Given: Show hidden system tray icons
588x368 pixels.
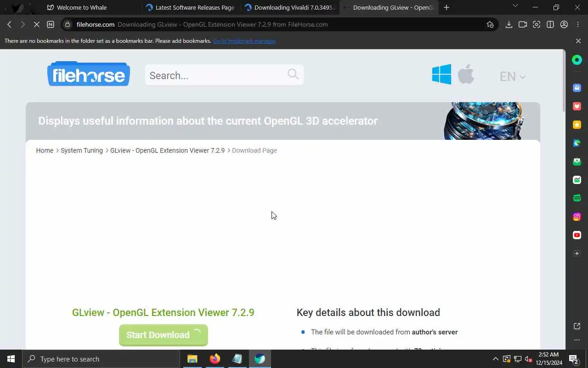Looking at the screenshot, I should click(495, 359).
